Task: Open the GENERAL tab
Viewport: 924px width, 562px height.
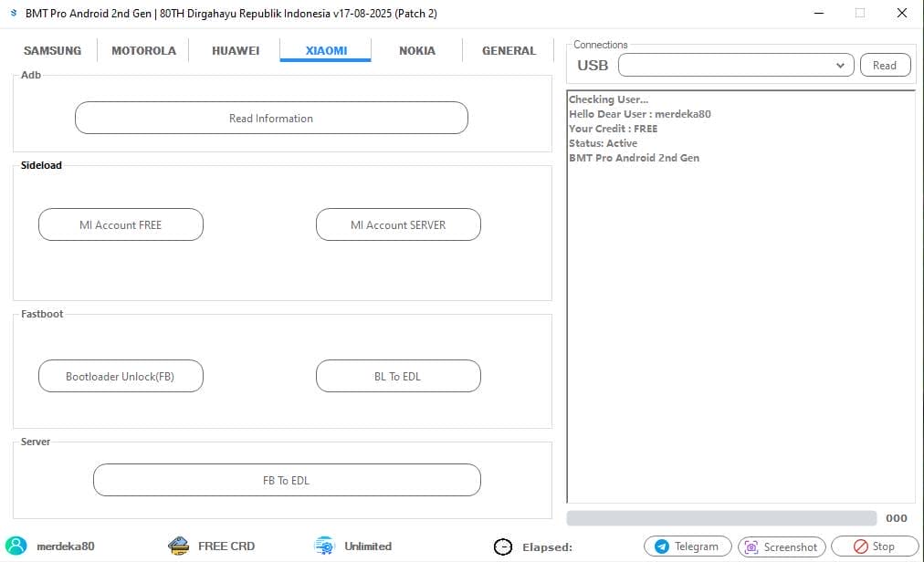Action: tap(508, 50)
